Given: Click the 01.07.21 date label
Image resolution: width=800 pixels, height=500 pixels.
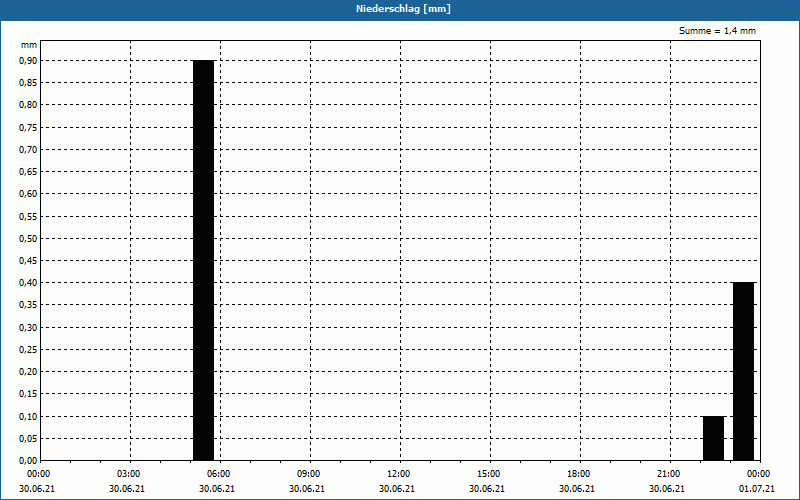Looking at the screenshot, I should (x=757, y=488).
